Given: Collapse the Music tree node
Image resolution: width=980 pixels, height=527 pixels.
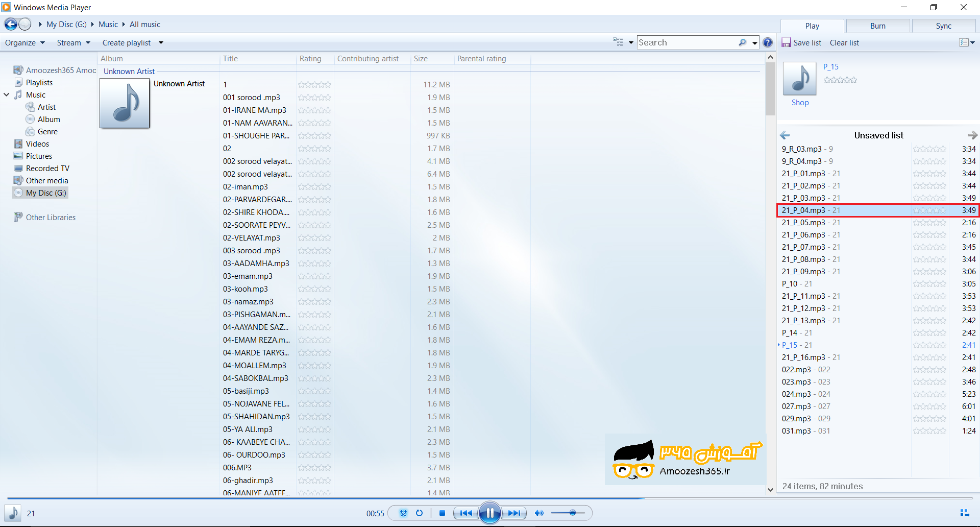Looking at the screenshot, I should click(7, 95).
